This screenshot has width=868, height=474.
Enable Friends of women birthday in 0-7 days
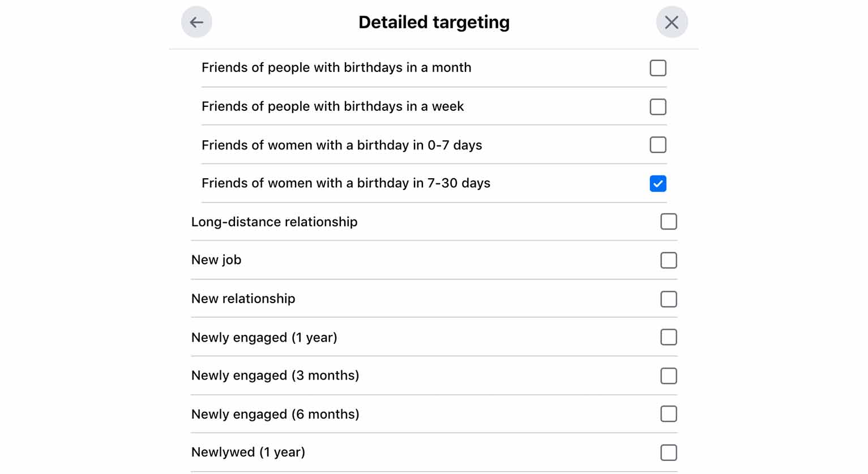(658, 145)
